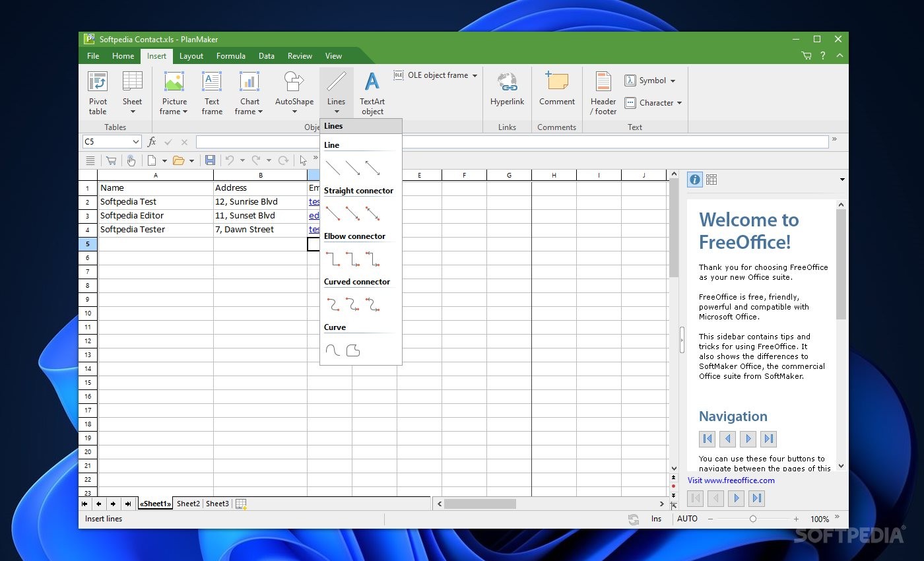Image resolution: width=924 pixels, height=561 pixels.
Task: Click the sidebar vertical scrollbar thumb
Action: (841, 264)
